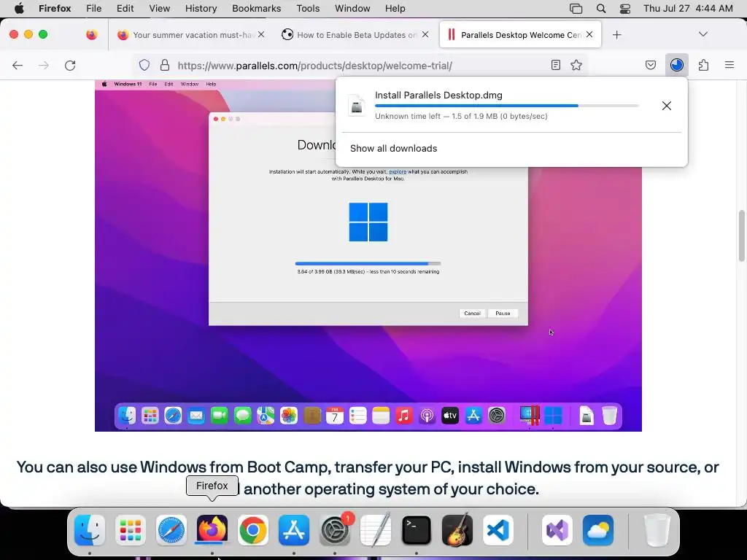Click the site lock padlock icon

click(x=165, y=65)
